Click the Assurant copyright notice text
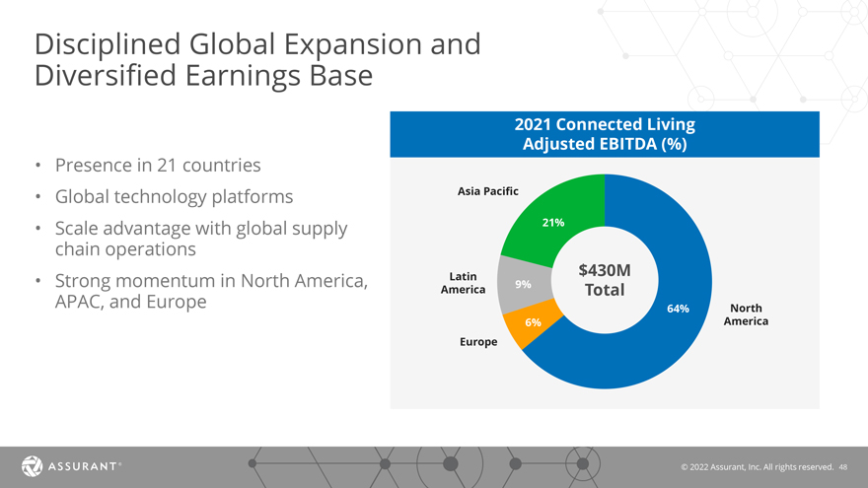Image resolution: width=868 pixels, height=488 pixels. (x=758, y=465)
